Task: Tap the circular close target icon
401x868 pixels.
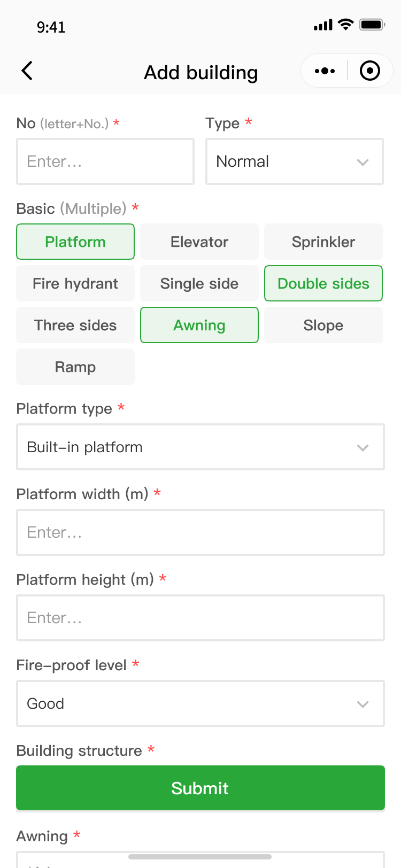Action: click(x=369, y=71)
